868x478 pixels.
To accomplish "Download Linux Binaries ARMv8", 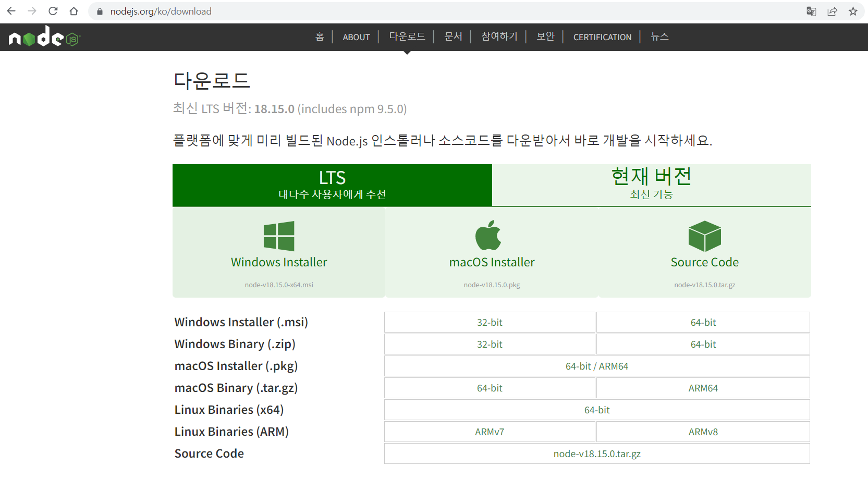I will [x=703, y=432].
